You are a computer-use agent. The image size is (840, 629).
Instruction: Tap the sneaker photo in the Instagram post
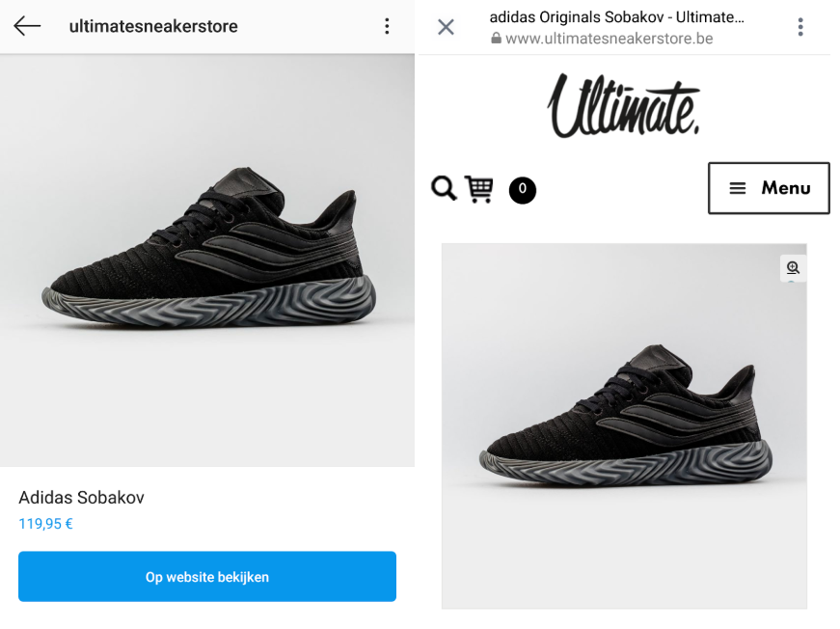click(x=206, y=260)
